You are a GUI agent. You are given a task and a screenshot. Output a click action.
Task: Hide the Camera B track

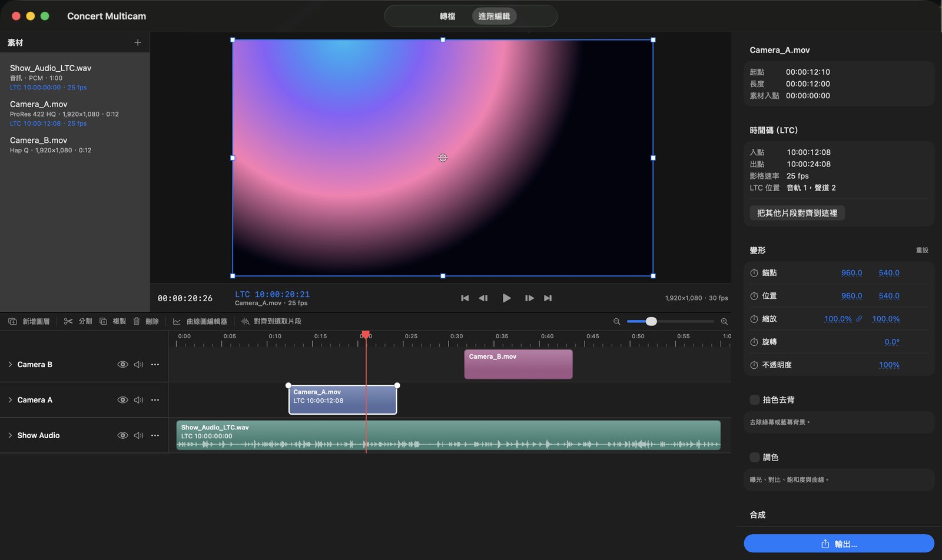[122, 365]
